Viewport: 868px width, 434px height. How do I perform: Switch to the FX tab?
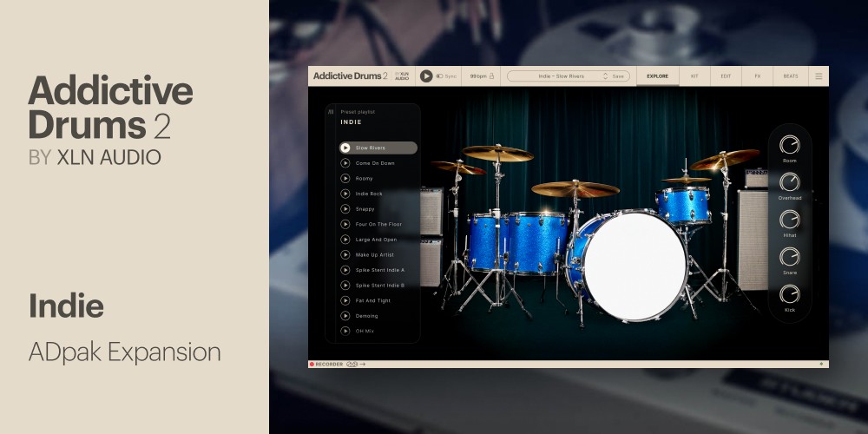click(757, 76)
